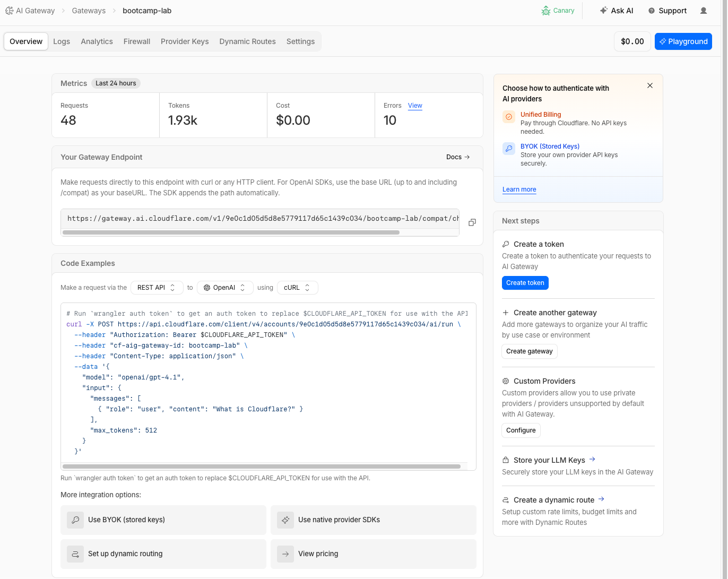Screen dimensions: 728x579
Task: Click the Create a dynamic route heading
Action: (x=554, y=500)
